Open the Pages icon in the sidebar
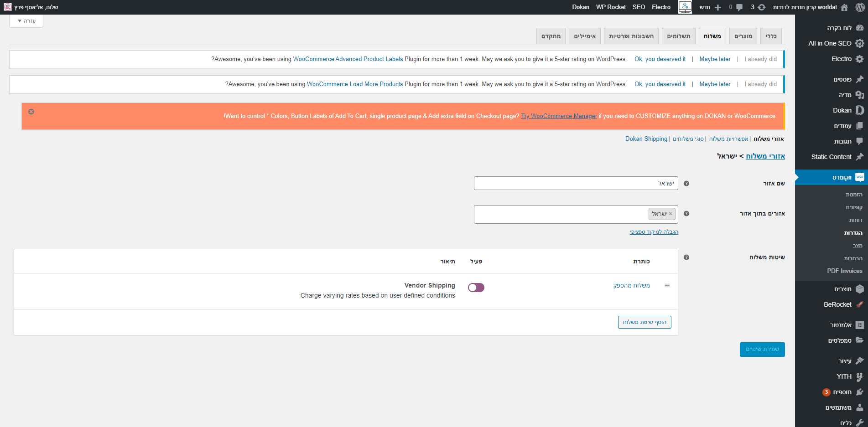868x427 pixels. click(860, 126)
